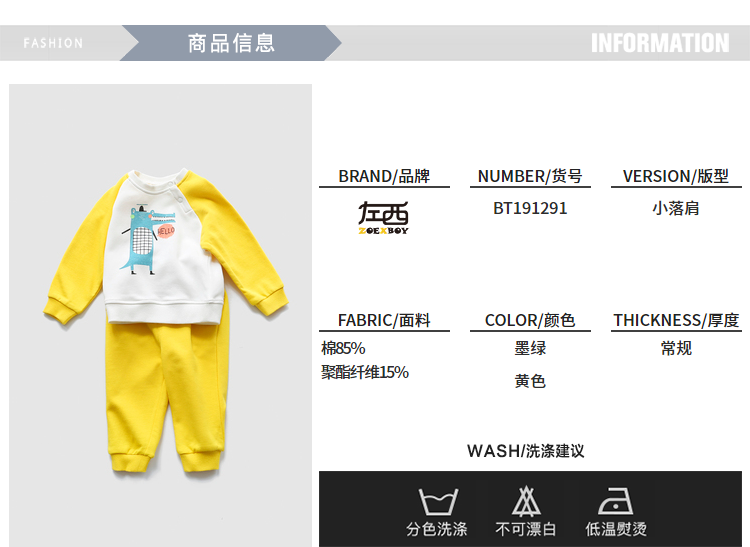Click the HELLO speech bubble graphic
The height and width of the screenshot is (547, 750).
click(166, 230)
